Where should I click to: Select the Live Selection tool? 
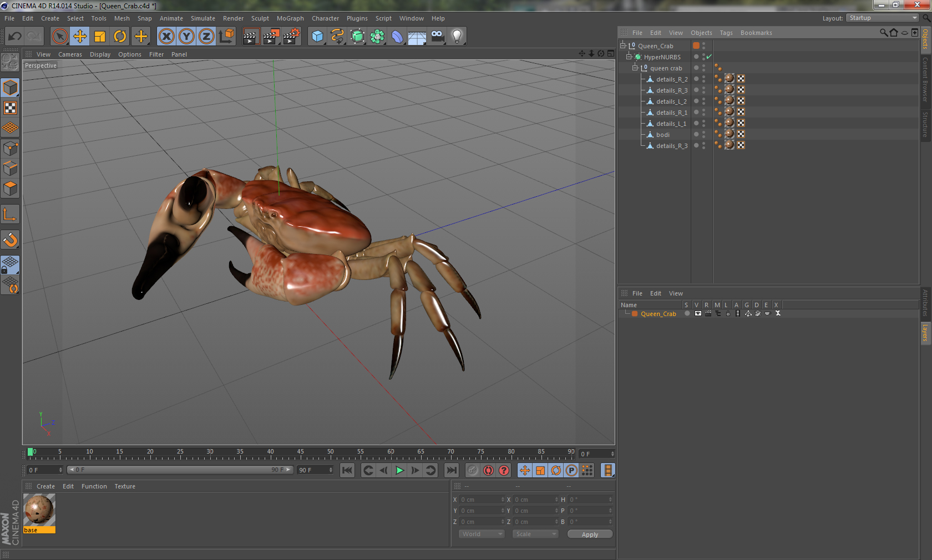60,37
